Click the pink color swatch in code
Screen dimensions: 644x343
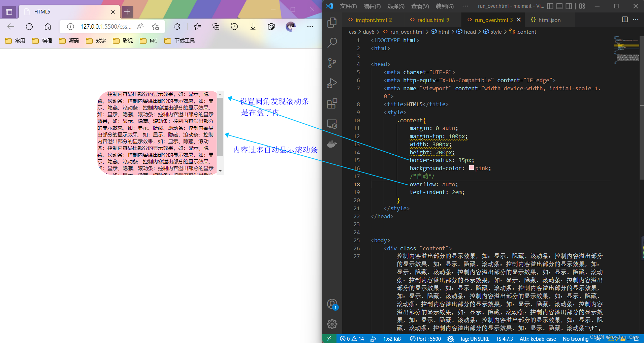point(472,168)
